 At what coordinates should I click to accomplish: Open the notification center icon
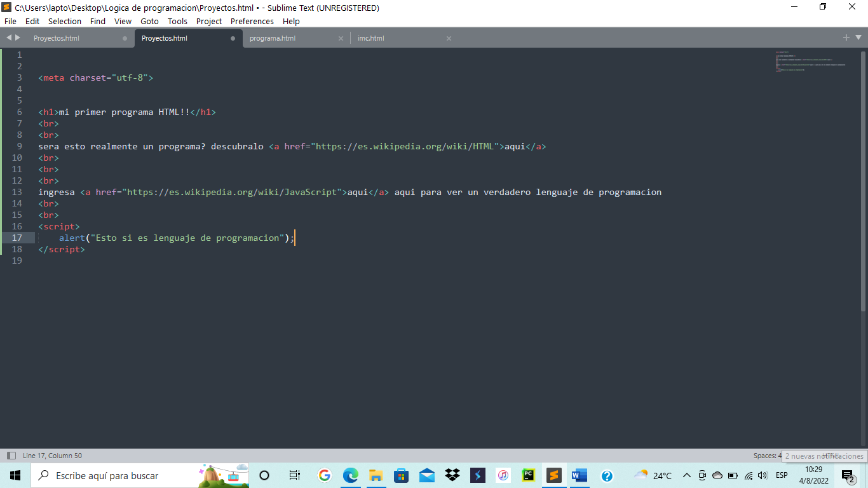tap(848, 475)
